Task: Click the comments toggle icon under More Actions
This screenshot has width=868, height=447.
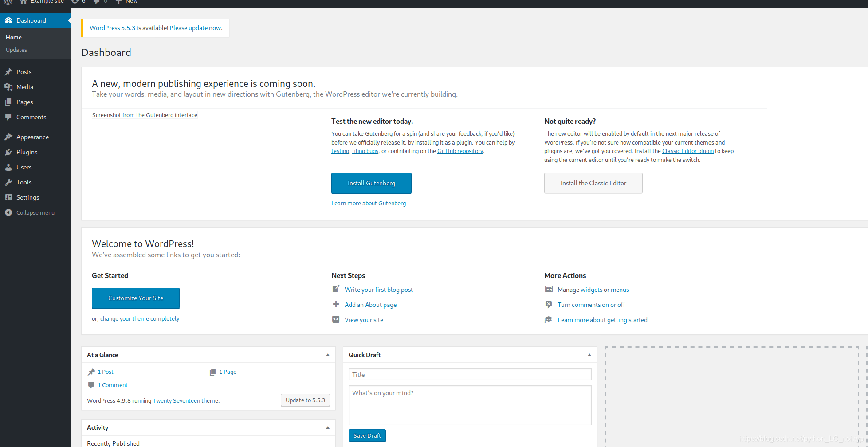Action: click(549, 304)
